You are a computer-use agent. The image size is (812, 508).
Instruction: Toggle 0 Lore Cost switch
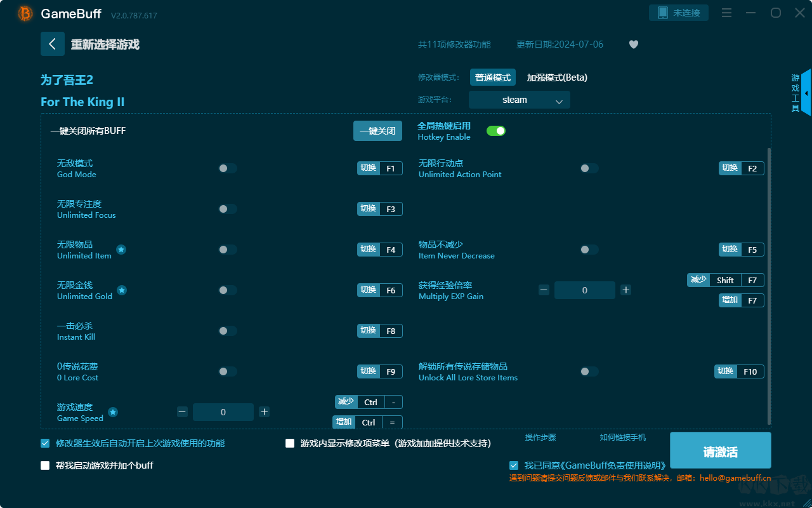point(228,371)
